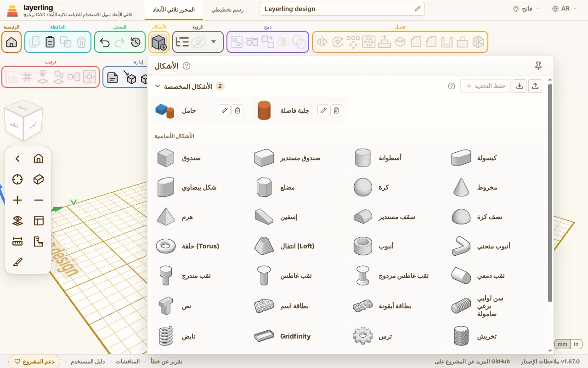Add a تخريش (knurl) shape
This screenshot has height=368, width=588.
pos(494,337)
